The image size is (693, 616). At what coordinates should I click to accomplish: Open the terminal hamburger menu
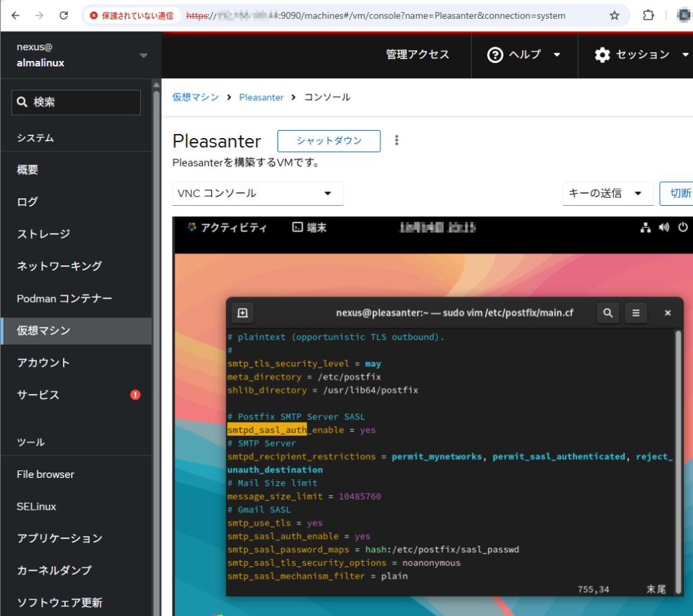click(635, 313)
